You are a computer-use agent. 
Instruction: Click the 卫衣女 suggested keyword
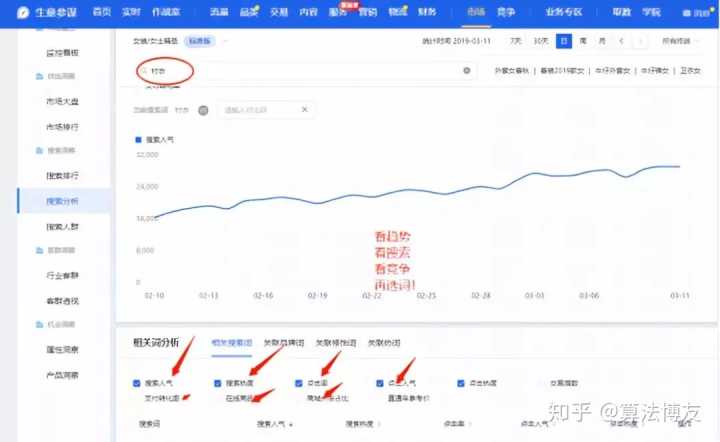coord(690,71)
